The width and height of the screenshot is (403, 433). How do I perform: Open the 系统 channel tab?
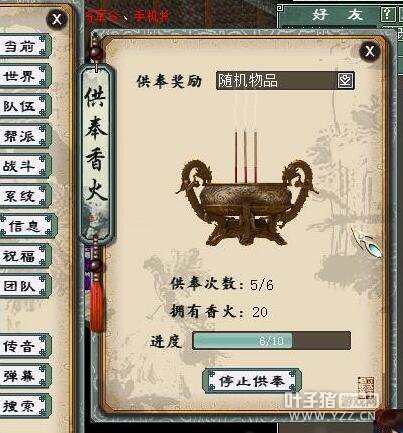pos(24,195)
